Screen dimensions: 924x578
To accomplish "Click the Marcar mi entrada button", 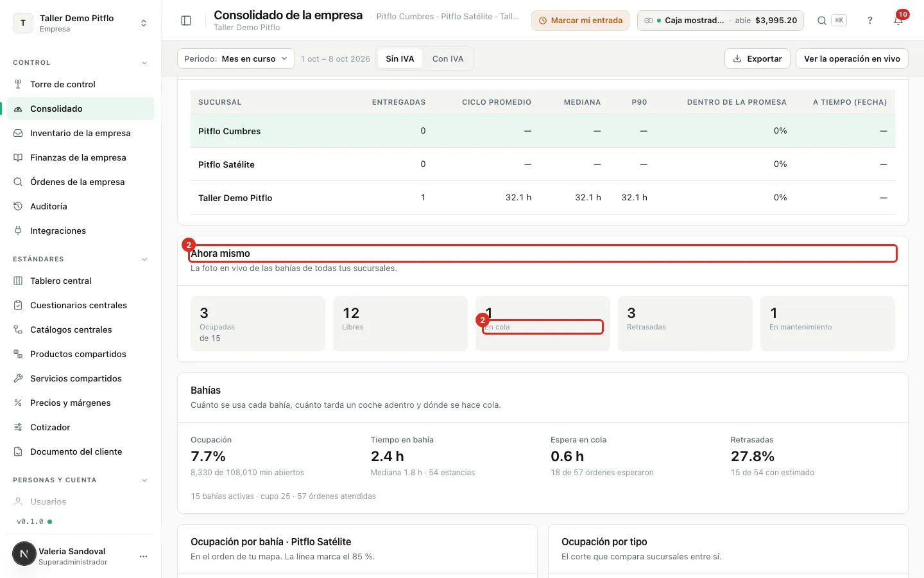I will click(580, 21).
